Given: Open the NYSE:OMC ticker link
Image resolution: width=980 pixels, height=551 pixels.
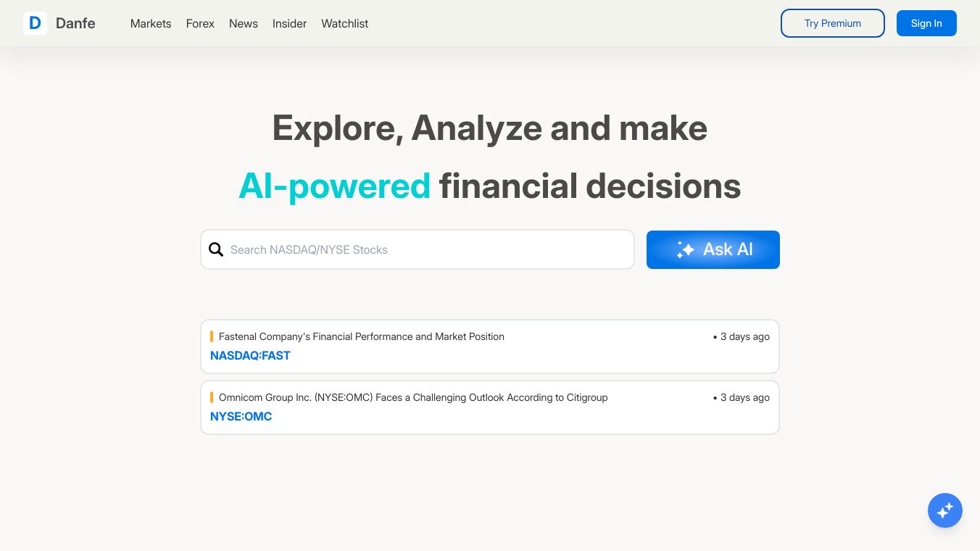Looking at the screenshot, I should 241,416.
